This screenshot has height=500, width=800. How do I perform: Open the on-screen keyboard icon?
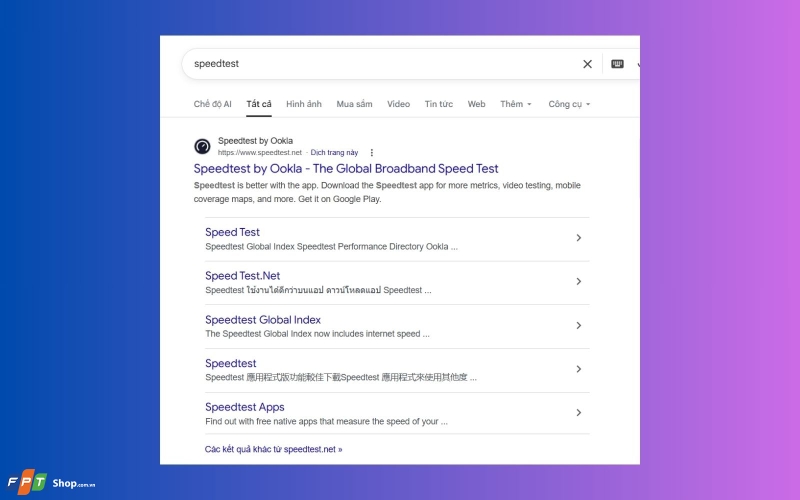617,64
